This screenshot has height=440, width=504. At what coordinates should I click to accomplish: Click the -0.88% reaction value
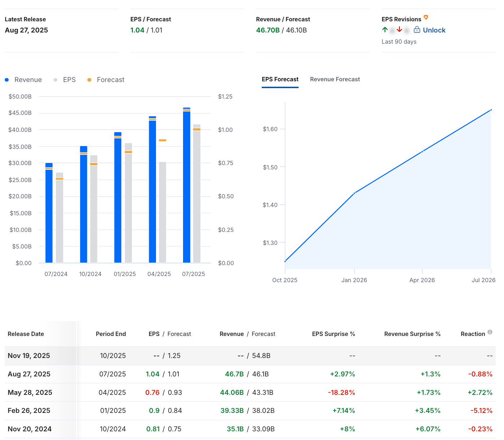481,374
